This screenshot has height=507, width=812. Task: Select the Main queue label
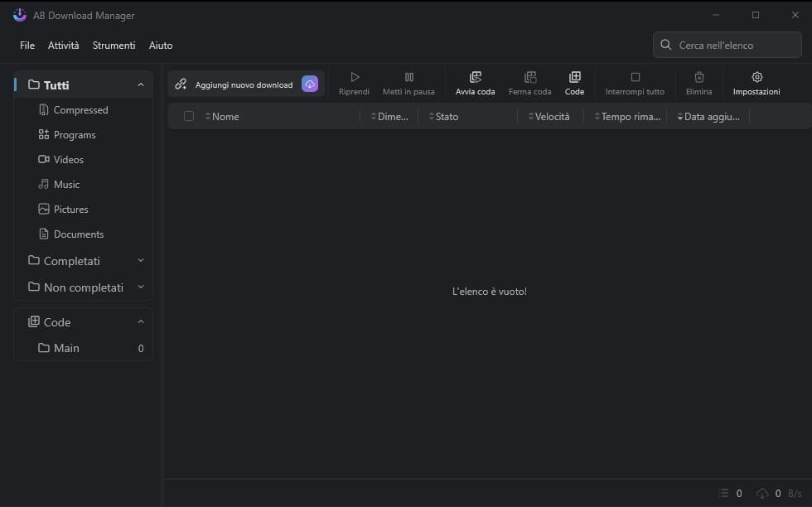pos(66,348)
